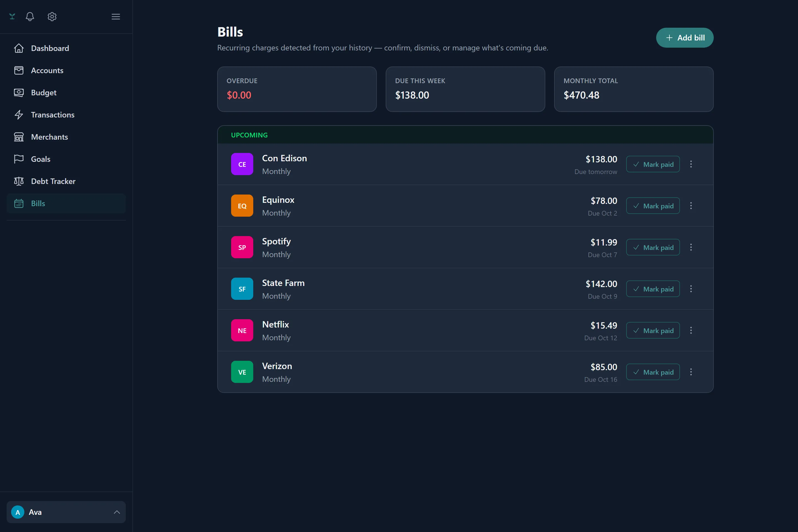Click the Due Oct 16 label
The image size is (798, 532).
600,380
